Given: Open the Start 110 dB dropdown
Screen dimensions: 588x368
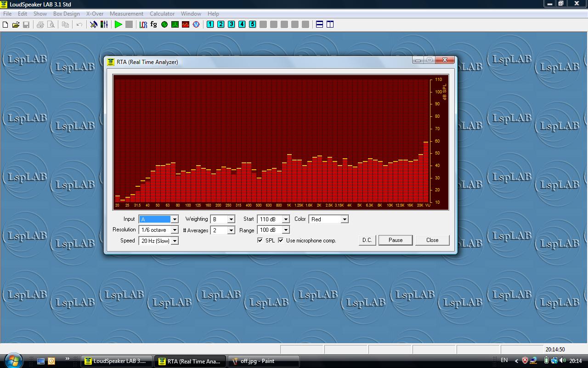Looking at the screenshot, I should click(x=273, y=219).
